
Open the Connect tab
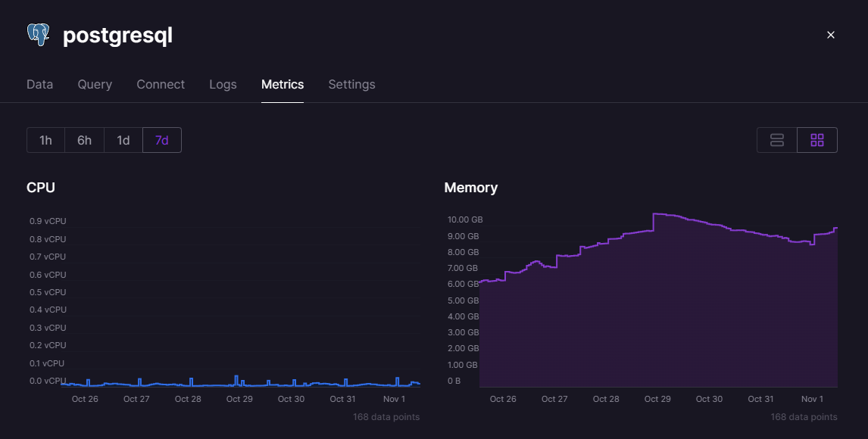coord(160,84)
